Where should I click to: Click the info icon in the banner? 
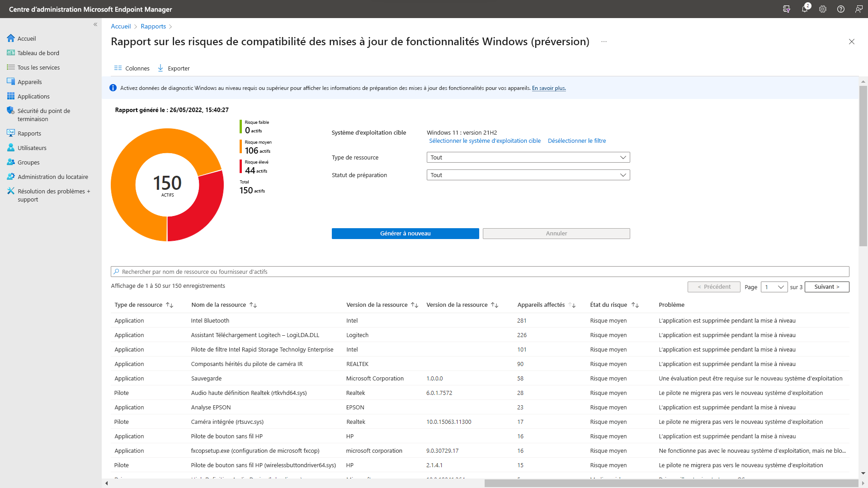coord(113,88)
